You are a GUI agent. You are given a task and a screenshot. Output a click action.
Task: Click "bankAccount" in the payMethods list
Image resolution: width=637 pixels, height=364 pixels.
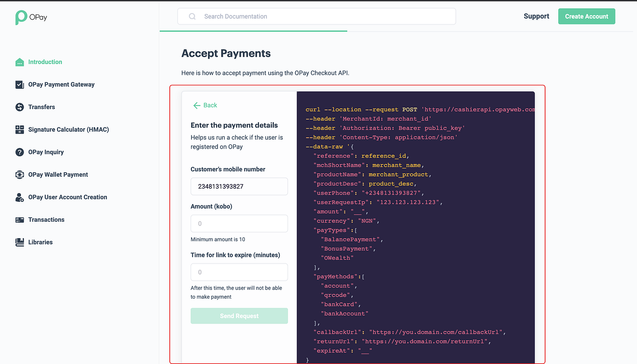tap(344, 314)
